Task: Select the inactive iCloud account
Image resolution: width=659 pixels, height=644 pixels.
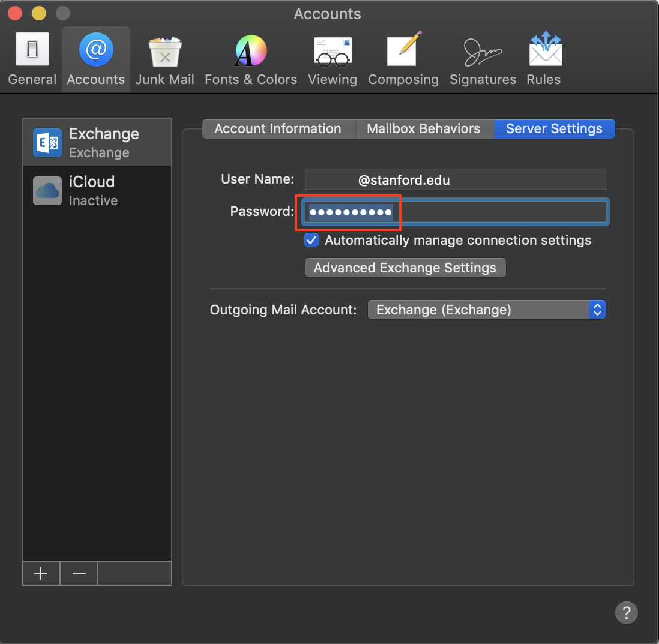Action: point(97,190)
